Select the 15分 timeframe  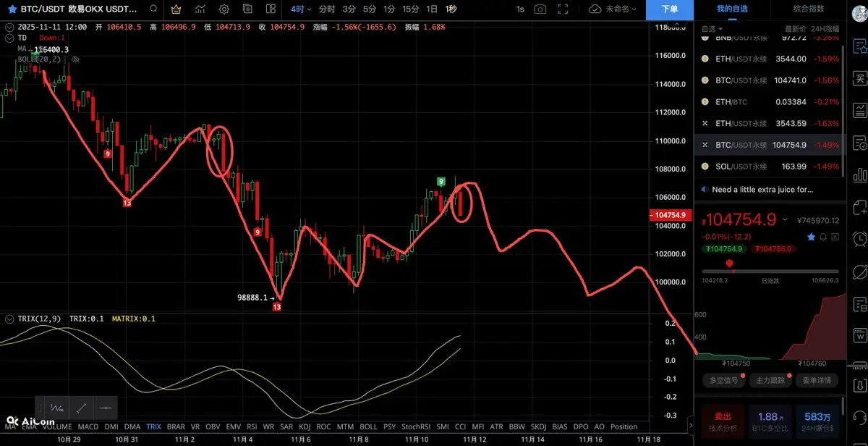coord(410,9)
